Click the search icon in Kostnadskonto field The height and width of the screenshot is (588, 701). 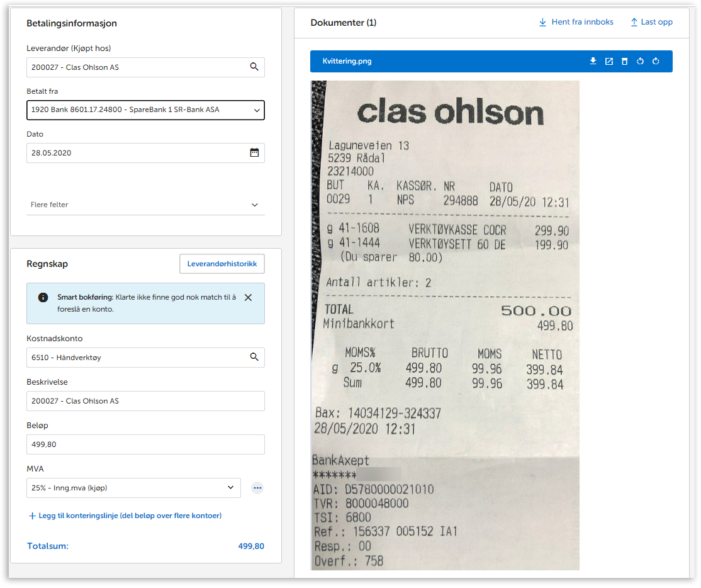point(254,357)
